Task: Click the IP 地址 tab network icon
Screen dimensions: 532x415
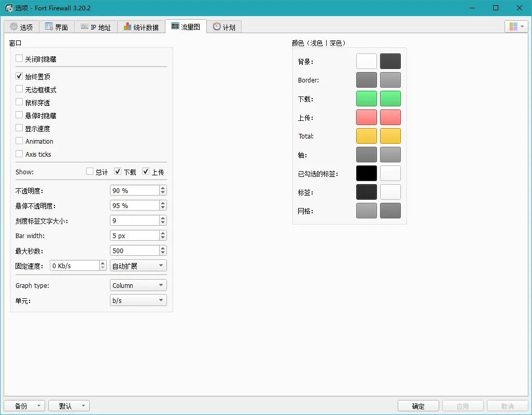Action: click(x=84, y=26)
